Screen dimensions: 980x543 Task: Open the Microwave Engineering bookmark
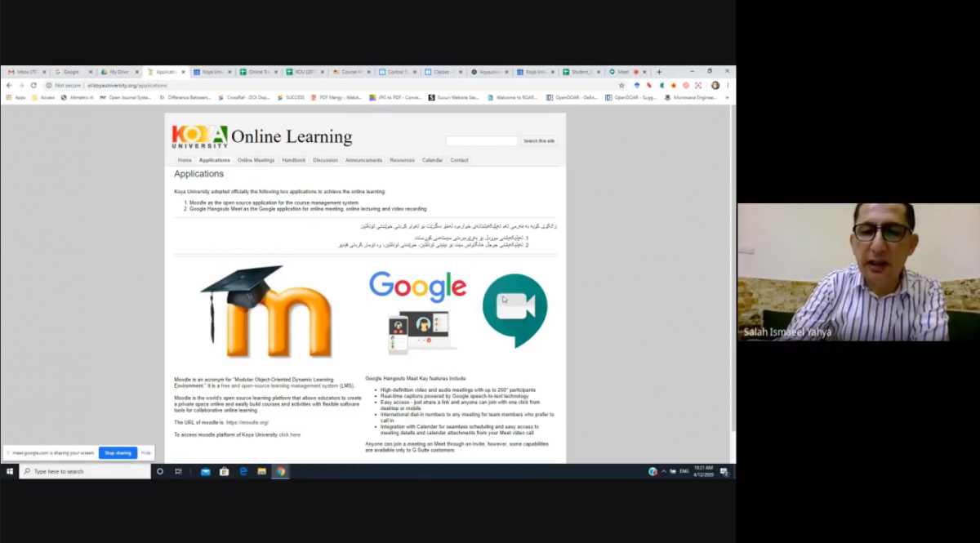pos(690,97)
